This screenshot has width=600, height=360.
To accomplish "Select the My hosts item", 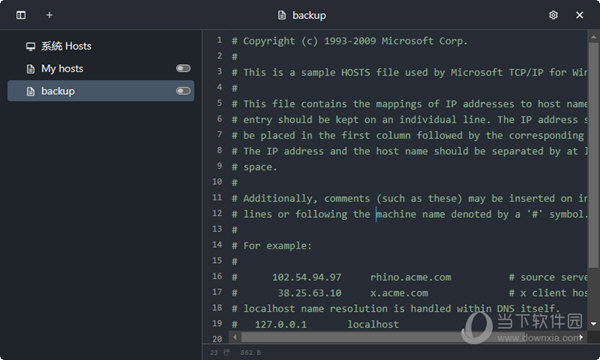I will pyautogui.click(x=101, y=68).
